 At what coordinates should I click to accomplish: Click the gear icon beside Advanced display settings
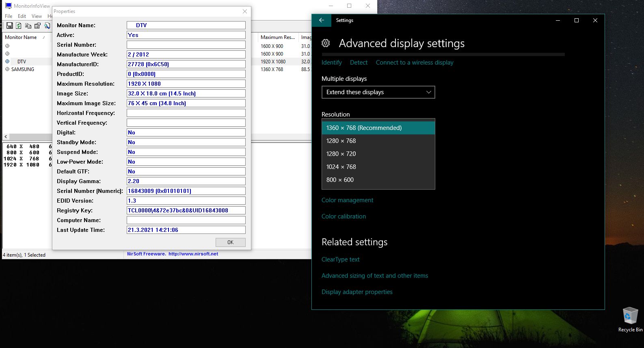click(x=326, y=43)
